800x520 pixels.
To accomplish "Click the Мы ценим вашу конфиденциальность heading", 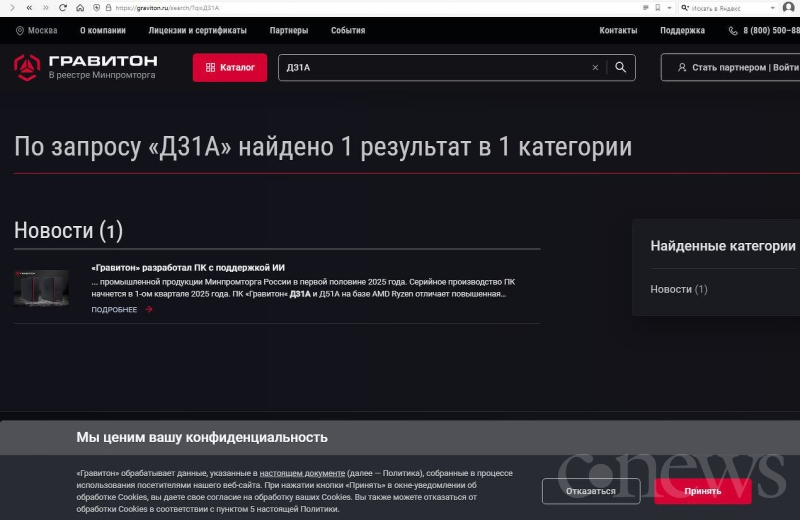I will [202, 437].
